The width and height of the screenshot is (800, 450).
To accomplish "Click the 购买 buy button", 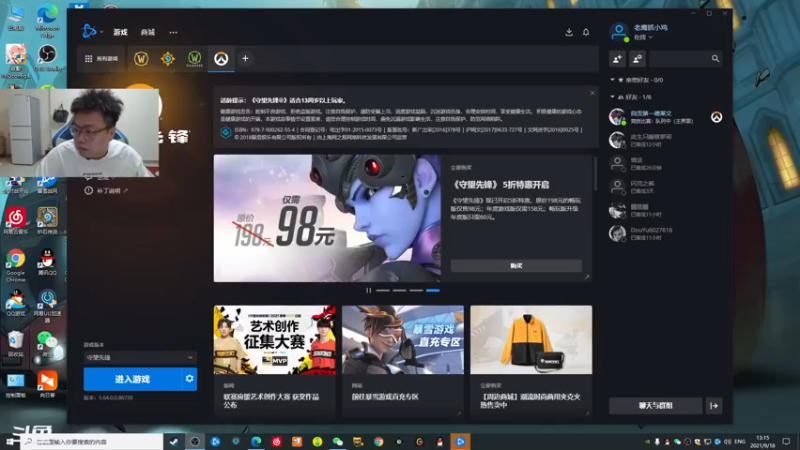I will coord(516,266).
